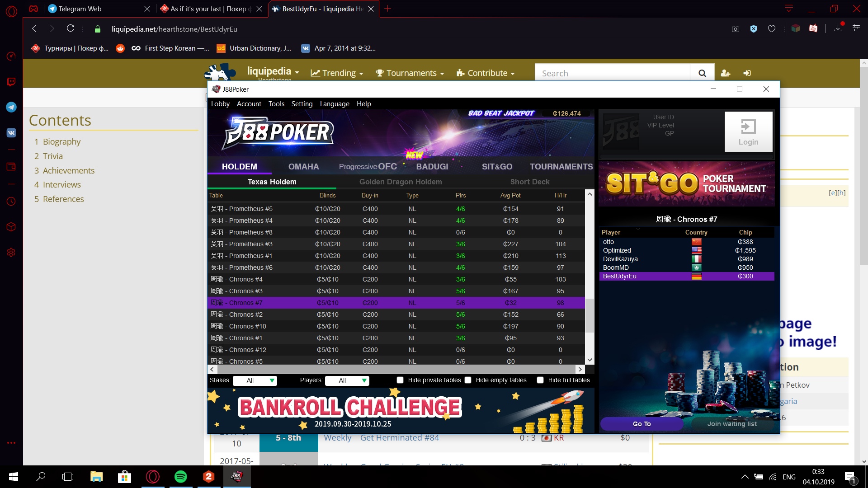This screenshot has width=868, height=488.
Task: Expand the Contribute menu on Liquipedia
Action: coord(486,73)
